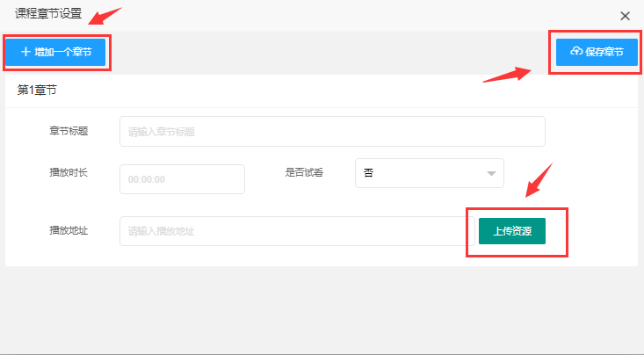Image resolution: width=644 pixels, height=355 pixels.
Task: Click the 是否试看 dropdown arrow
Action: pos(491,173)
